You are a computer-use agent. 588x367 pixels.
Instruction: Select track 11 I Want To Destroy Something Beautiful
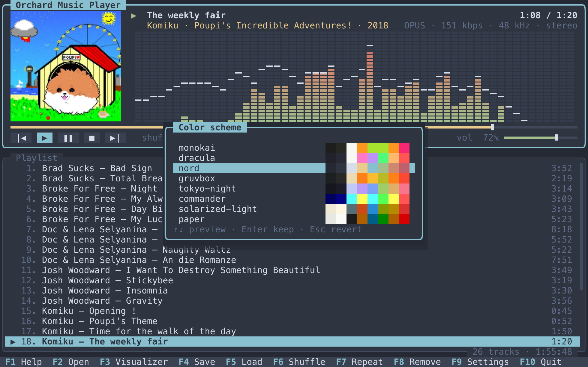(x=292, y=270)
